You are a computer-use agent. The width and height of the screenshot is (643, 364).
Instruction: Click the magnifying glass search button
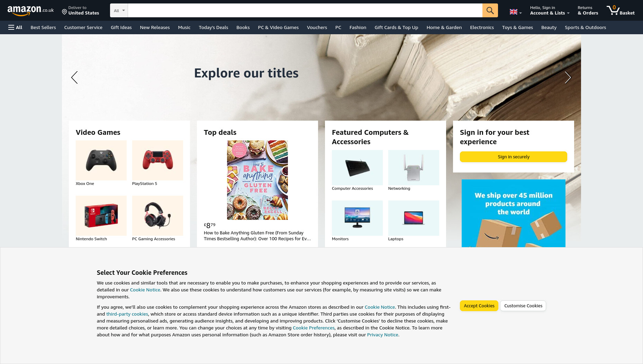coord(490,10)
